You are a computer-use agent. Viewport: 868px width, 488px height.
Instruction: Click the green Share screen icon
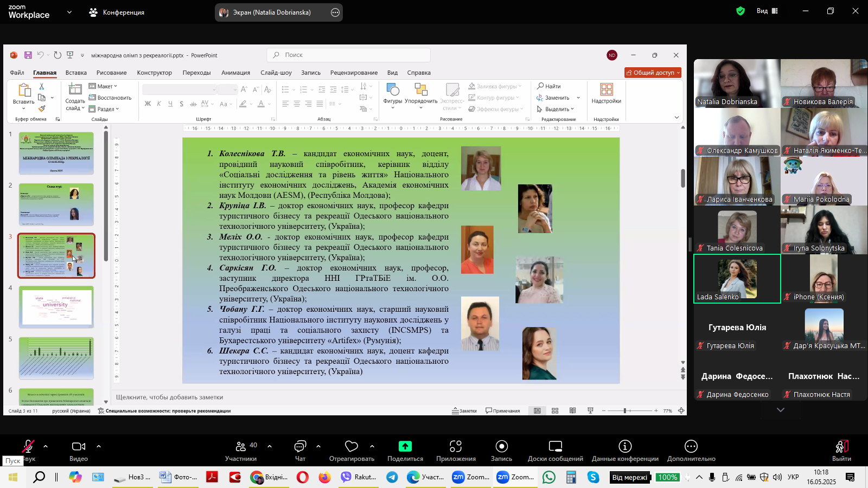coord(405,446)
